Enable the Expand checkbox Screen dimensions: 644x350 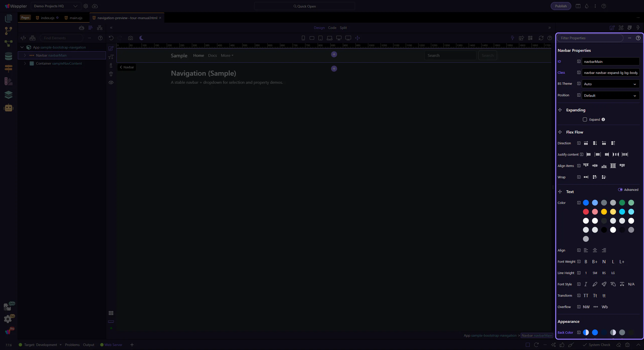pos(585,119)
